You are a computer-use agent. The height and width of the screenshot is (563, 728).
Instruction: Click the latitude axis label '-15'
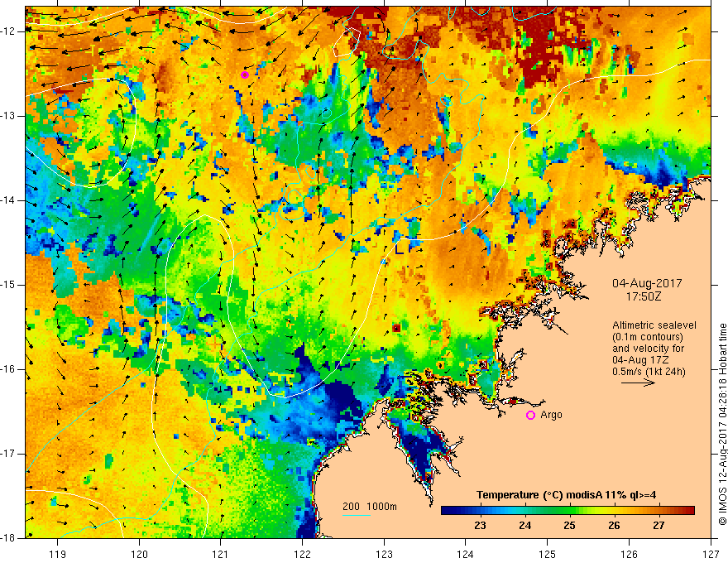coord(7,285)
